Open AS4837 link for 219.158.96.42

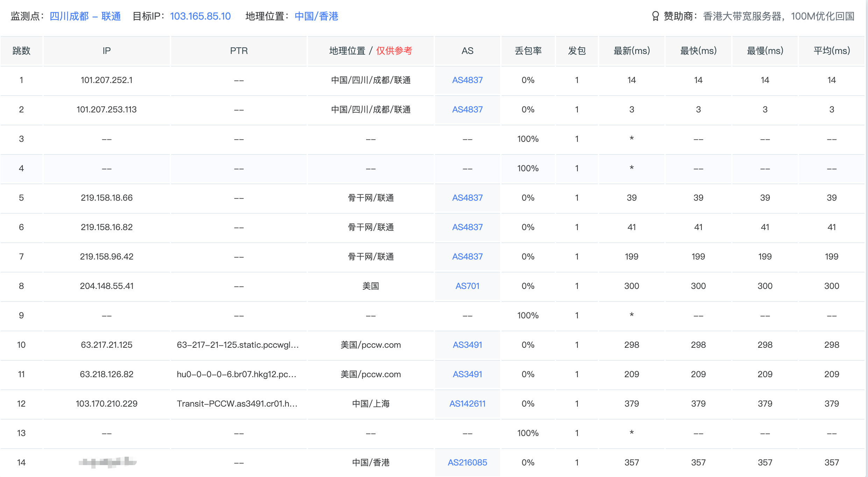click(467, 257)
